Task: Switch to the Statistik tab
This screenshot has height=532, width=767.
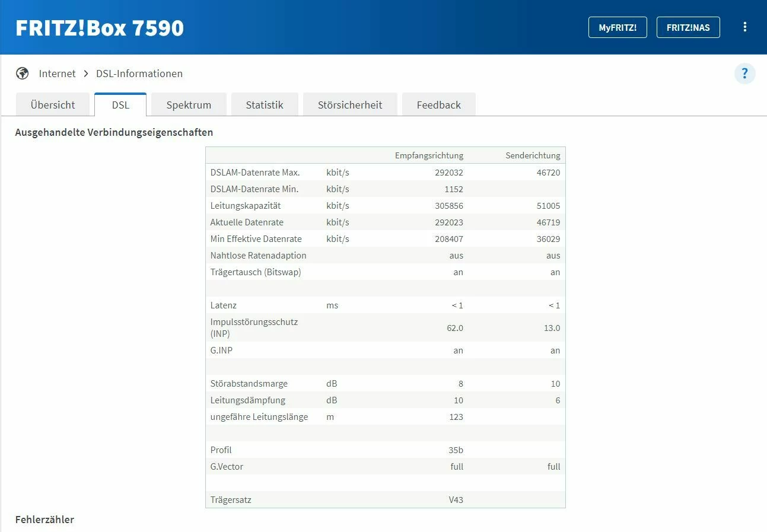Action: pos(265,105)
